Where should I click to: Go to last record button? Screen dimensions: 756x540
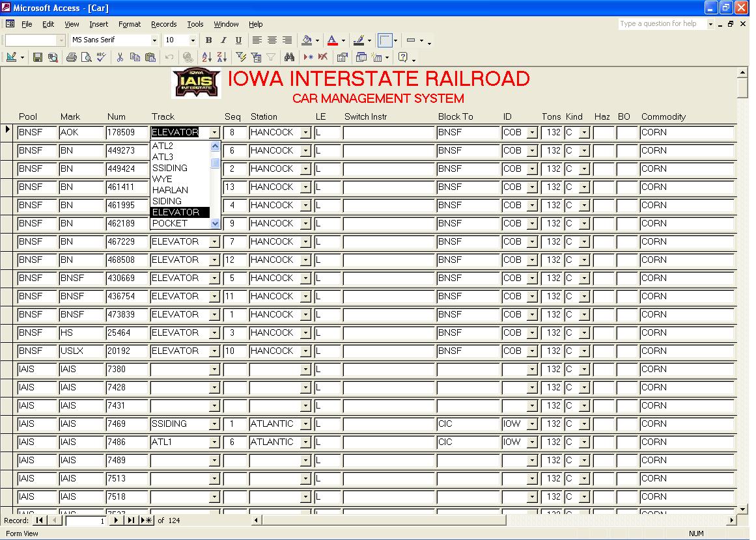coord(130,520)
